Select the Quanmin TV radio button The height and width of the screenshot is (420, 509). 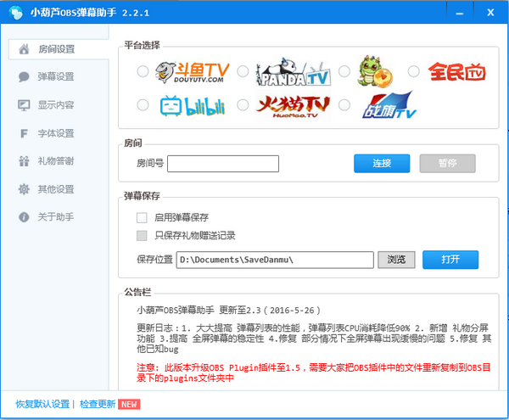coord(414,71)
